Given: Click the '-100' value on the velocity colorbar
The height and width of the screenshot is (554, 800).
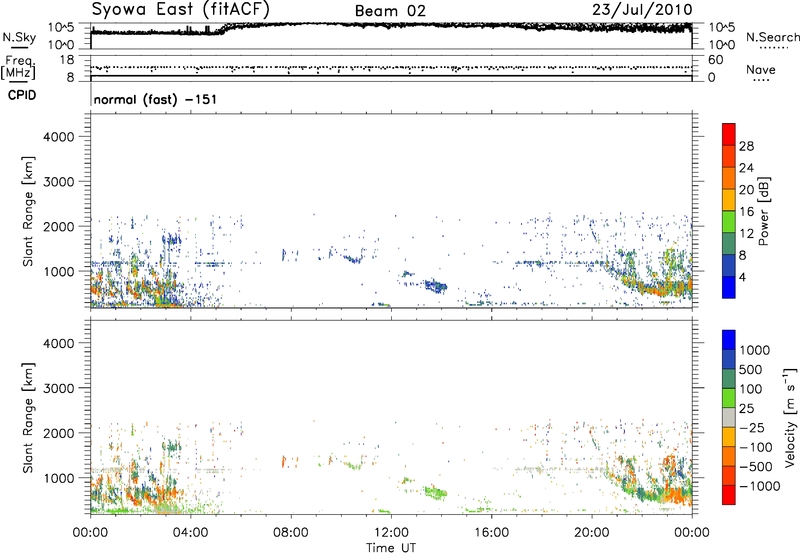Looking at the screenshot, I should pyautogui.click(x=757, y=447).
